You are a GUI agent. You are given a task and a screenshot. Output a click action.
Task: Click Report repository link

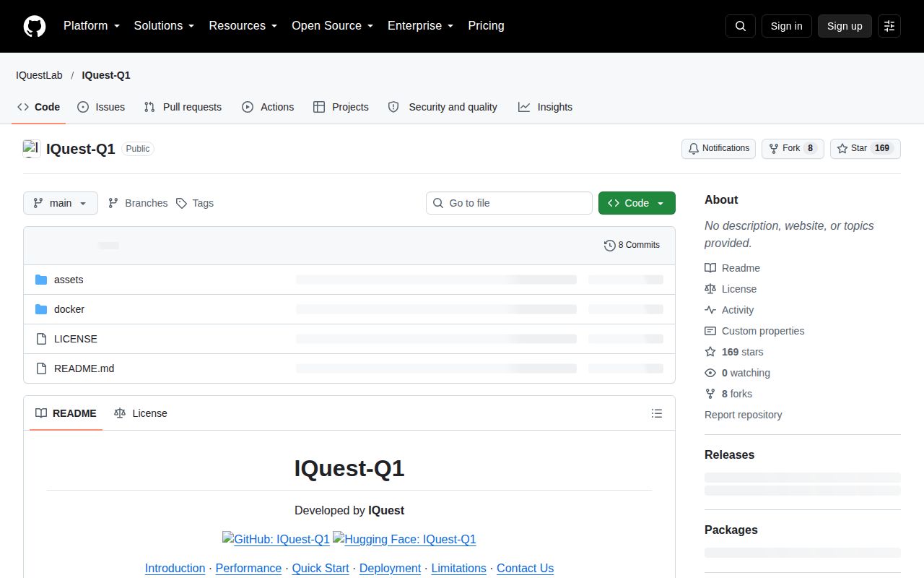743,415
